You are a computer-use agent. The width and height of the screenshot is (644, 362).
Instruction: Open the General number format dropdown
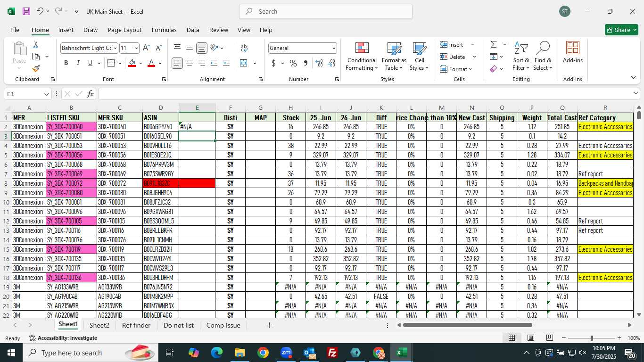click(x=334, y=48)
